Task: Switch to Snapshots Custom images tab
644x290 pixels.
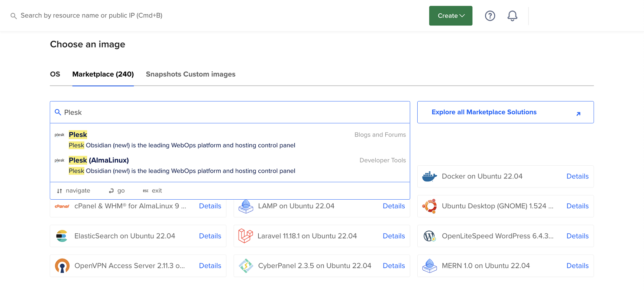Action: click(191, 74)
